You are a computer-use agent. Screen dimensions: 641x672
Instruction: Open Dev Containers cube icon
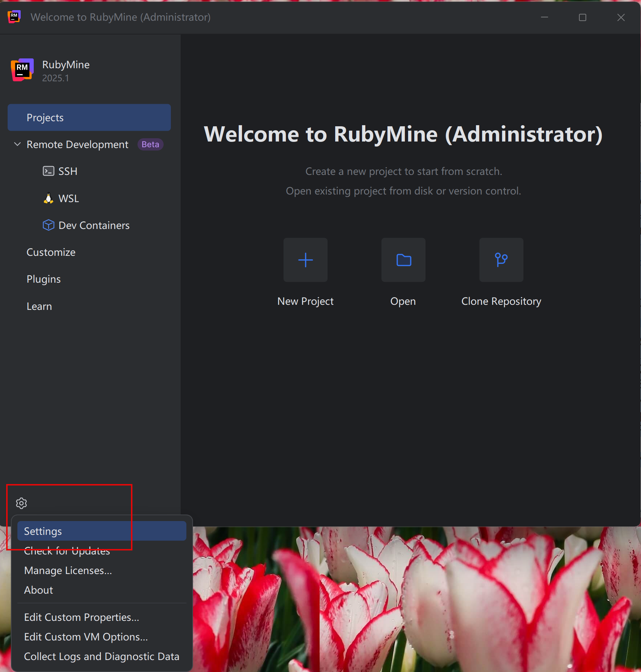tap(48, 225)
